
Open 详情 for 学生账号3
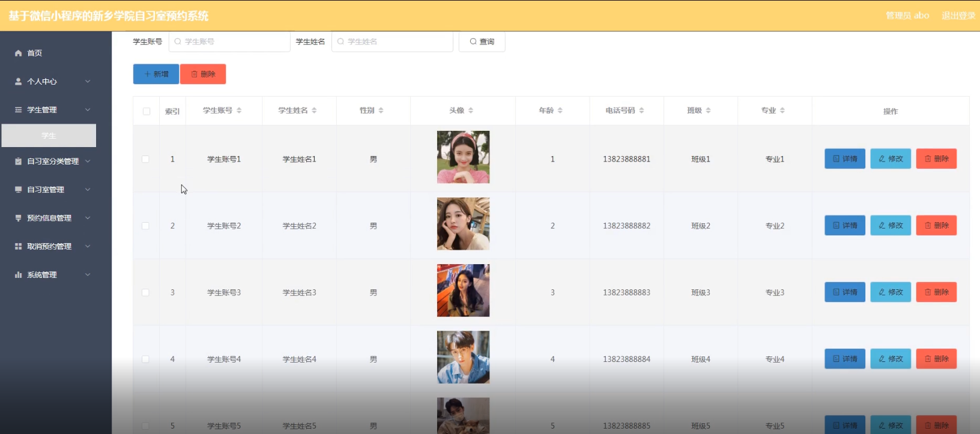[x=845, y=292]
